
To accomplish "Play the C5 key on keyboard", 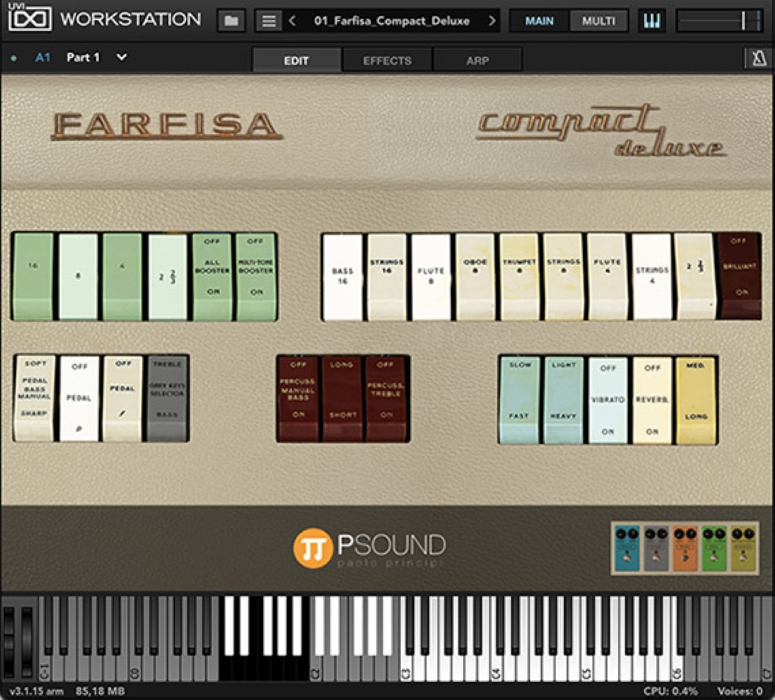I will 587,667.
